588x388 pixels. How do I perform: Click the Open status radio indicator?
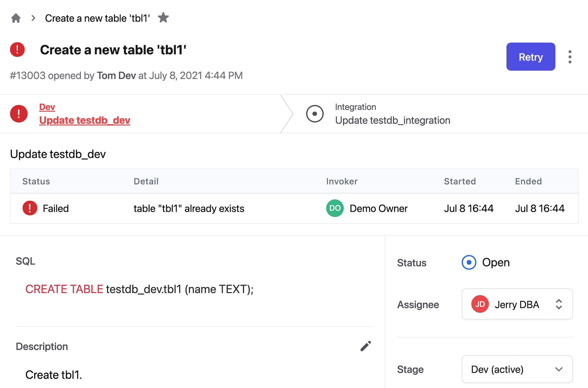click(469, 262)
